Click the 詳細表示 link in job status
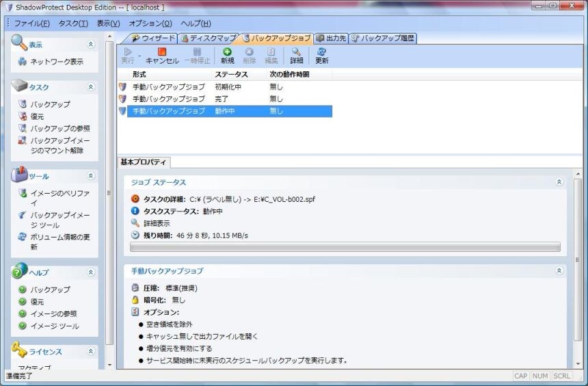The image size is (588, 386). (157, 223)
